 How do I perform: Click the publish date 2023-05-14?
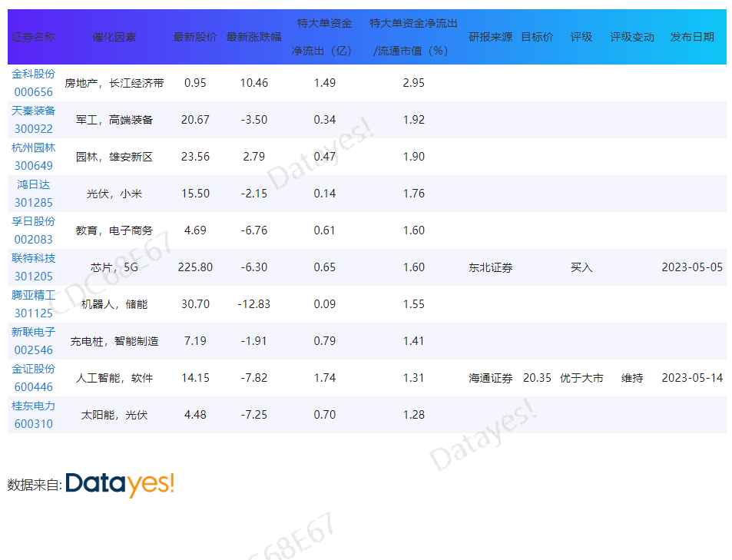[x=692, y=378]
